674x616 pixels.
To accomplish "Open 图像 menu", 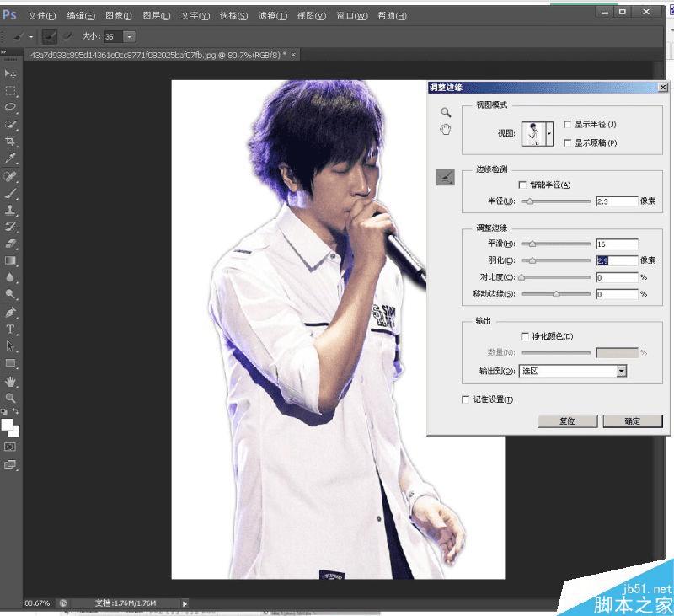I will click(x=119, y=16).
